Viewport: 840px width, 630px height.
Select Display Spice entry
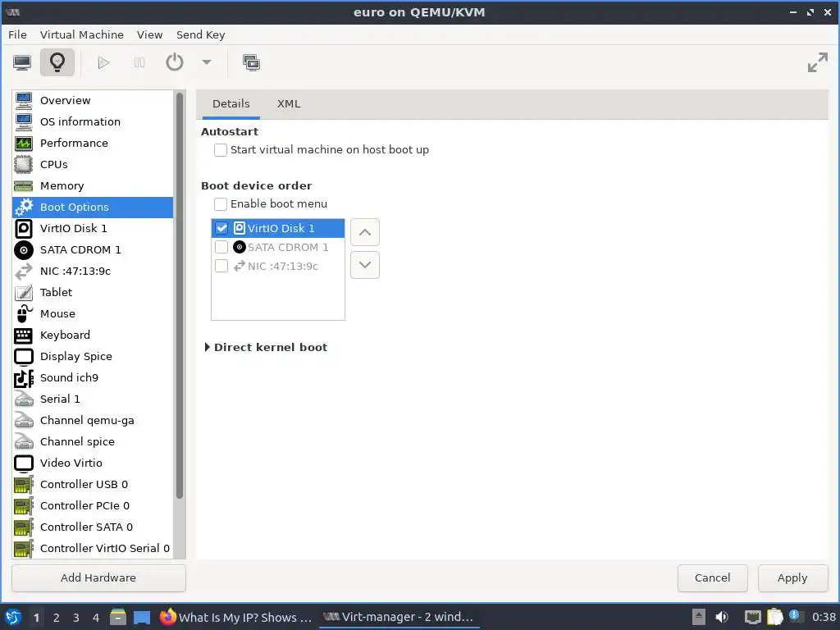(93, 357)
